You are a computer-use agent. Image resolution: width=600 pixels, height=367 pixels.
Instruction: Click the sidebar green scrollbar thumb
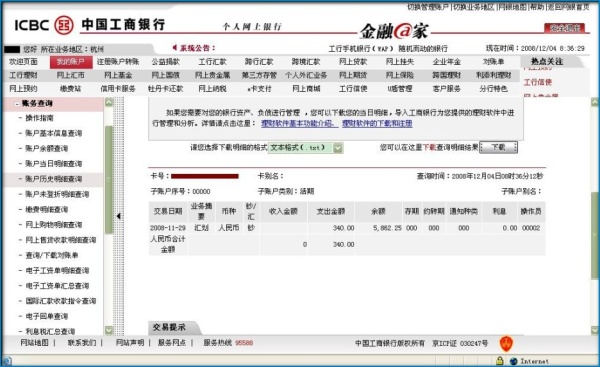pos(109,179)
